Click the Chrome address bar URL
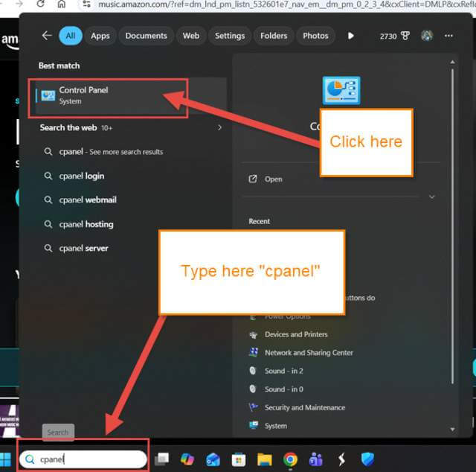Image resolution: width=476 pixels, height=472 pixels. (x=286, y=4)
